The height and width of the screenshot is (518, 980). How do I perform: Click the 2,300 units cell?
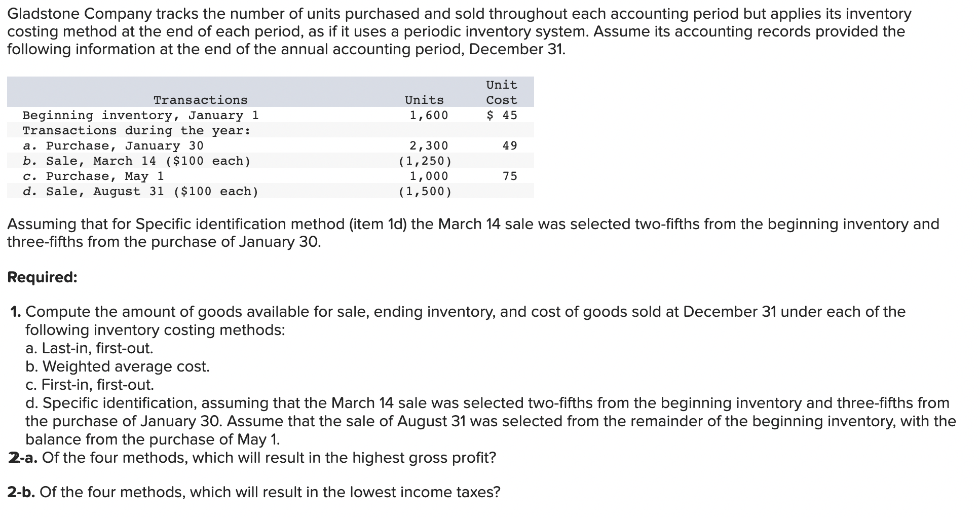click(429, 146)
